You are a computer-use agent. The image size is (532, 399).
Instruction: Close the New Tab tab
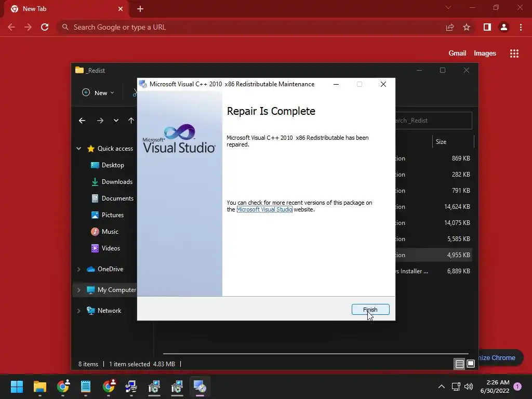pyautogui.click(x=121, y=9)
